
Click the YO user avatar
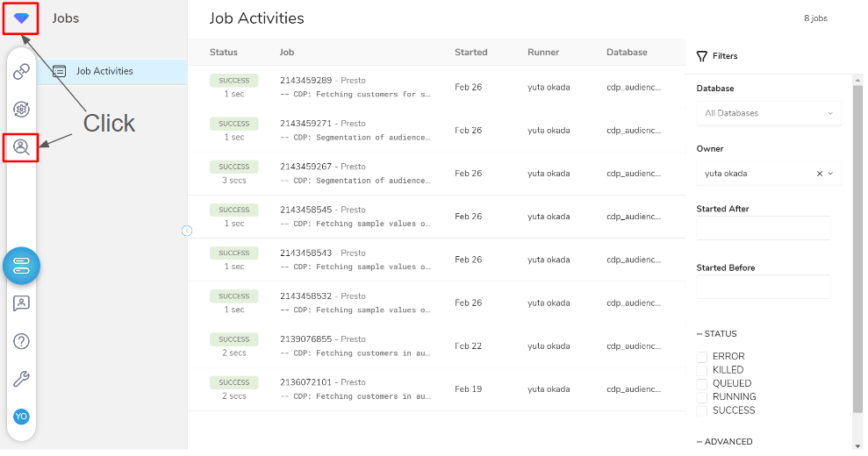pos(21,417)
